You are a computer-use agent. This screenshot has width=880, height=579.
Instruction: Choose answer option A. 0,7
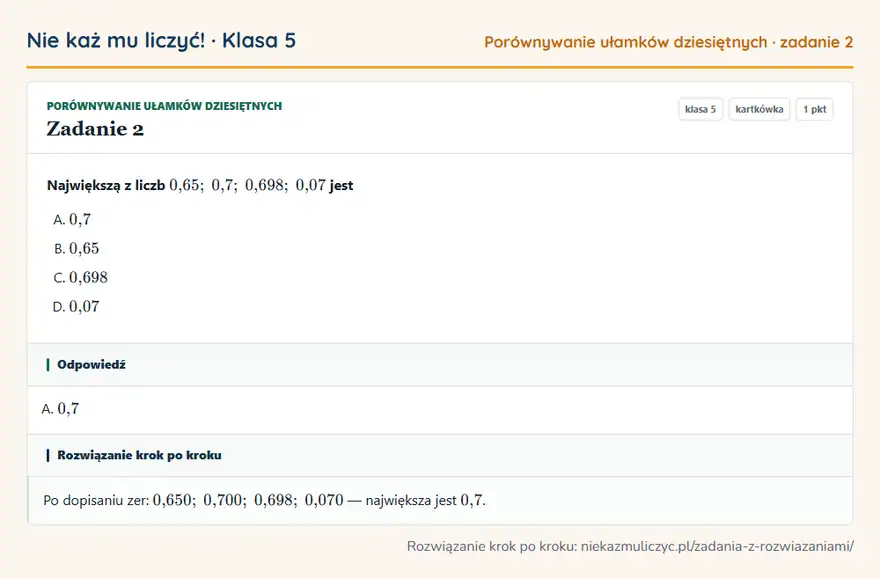coord(72,219)
